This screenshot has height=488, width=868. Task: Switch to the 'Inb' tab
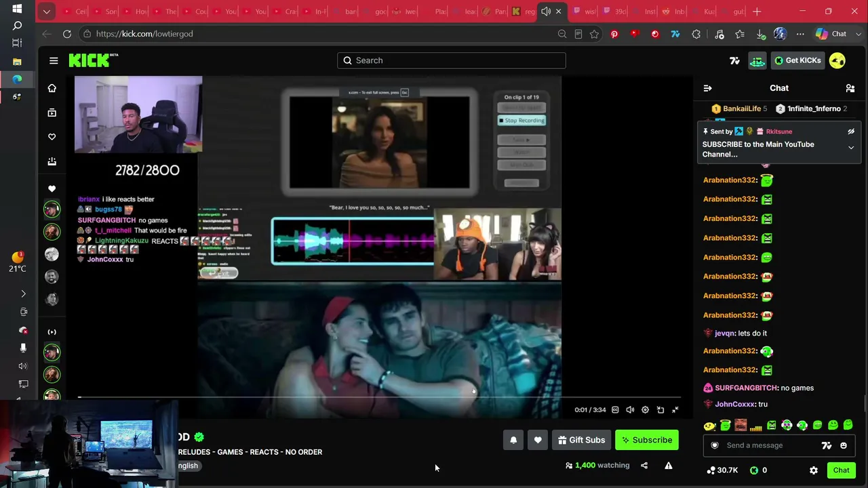click(673, 12)
